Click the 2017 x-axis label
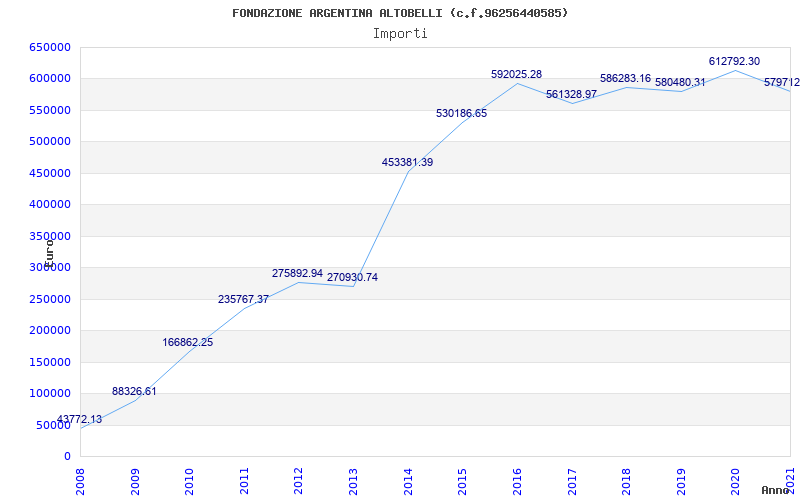This screenshot has width=800, height=500. 572,481
